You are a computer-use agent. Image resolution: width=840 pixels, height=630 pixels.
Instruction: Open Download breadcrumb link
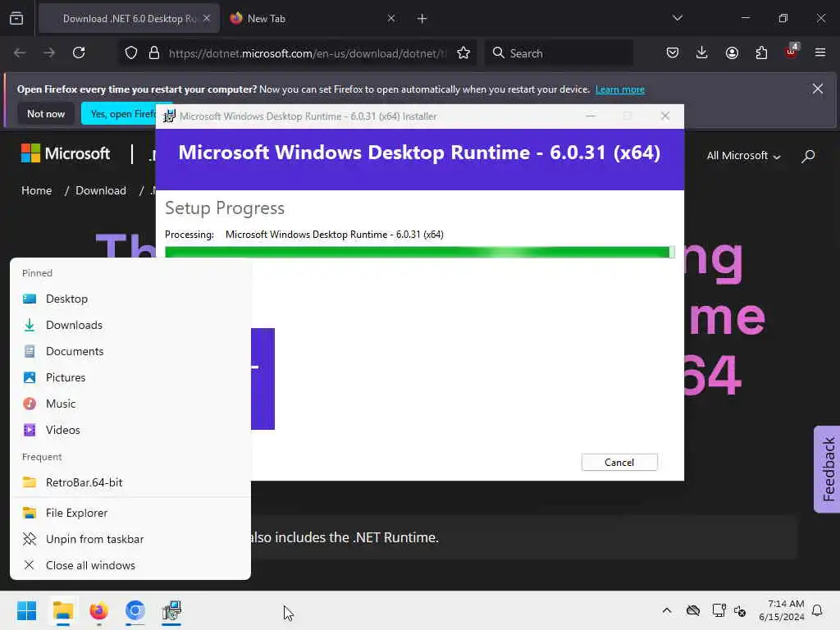[x=101, y=190]
